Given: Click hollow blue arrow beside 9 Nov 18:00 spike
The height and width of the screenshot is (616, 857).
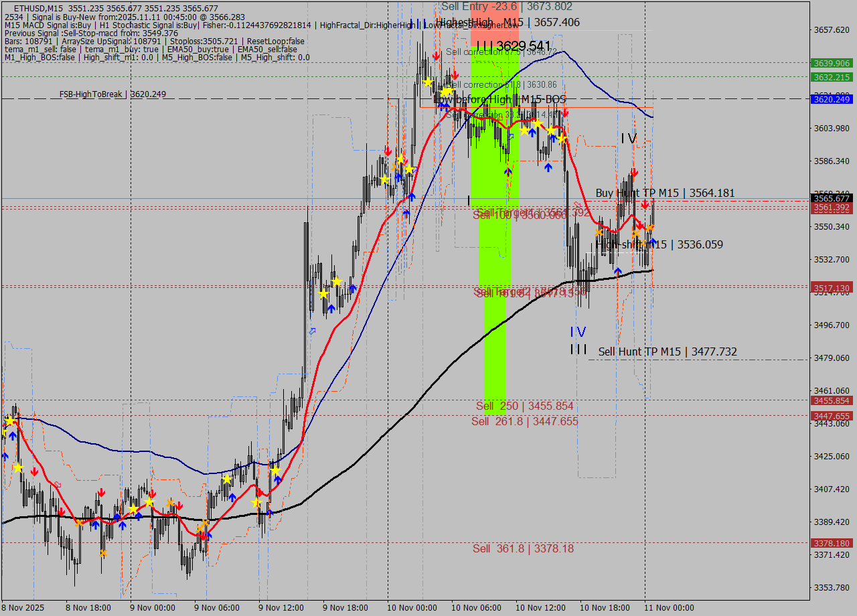Looking at the screenshot, I should pos(312,331).
